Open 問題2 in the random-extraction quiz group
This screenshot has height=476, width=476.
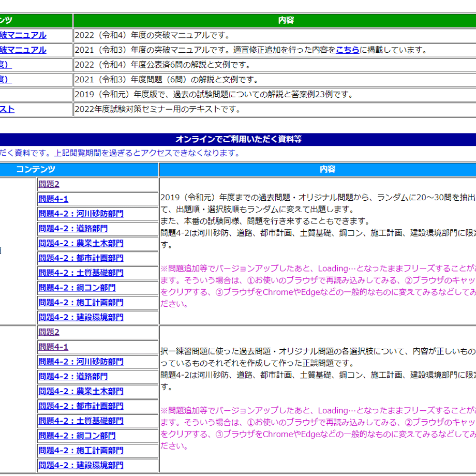click(x=49, y=184)
